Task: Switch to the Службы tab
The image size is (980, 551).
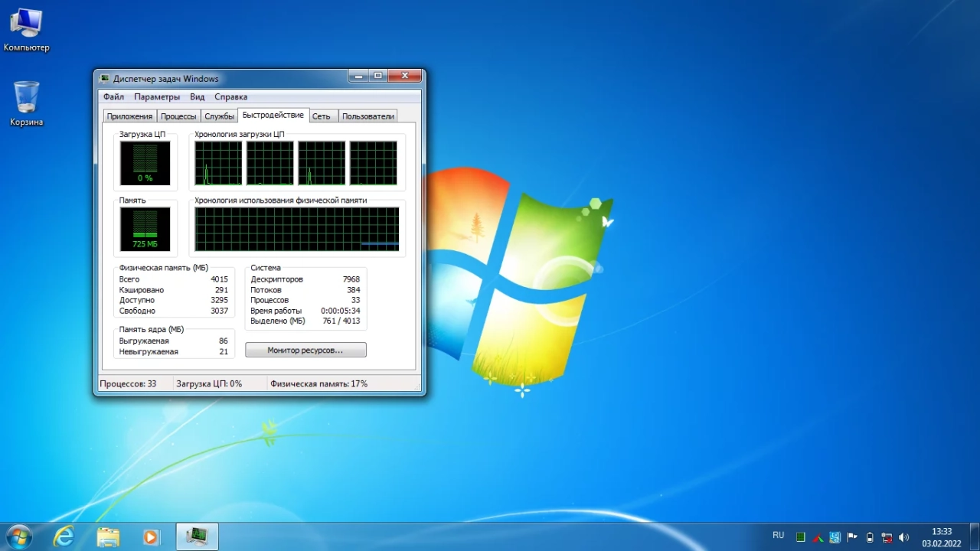Action: coord(219,116)
